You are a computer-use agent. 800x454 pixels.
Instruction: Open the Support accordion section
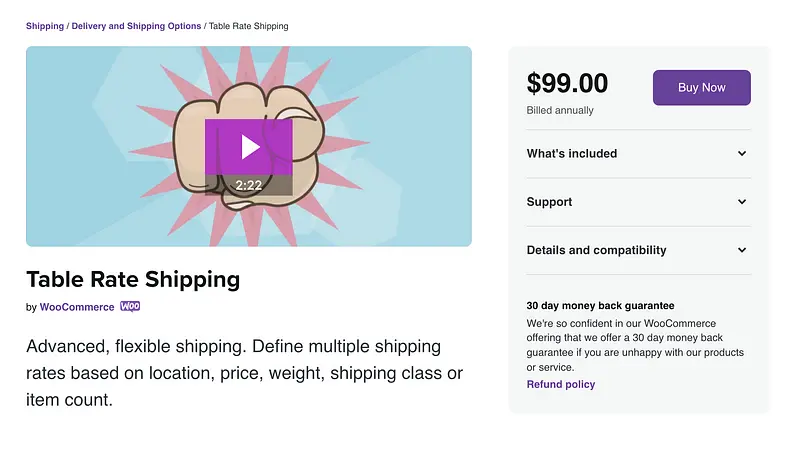point(550,202)
